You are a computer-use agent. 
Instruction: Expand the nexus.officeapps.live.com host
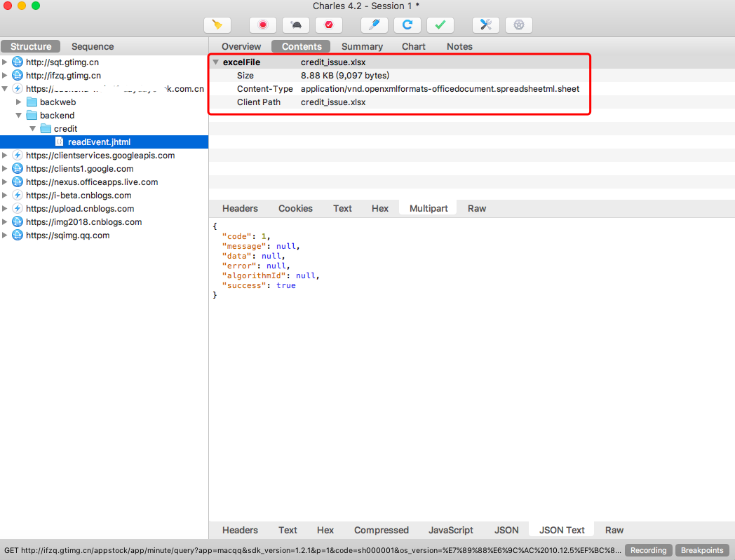click(x=5, y=182)
